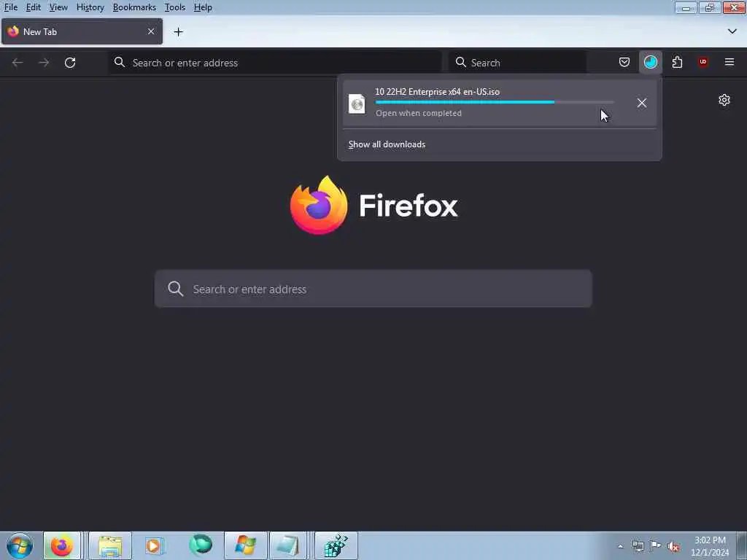The width and height of the screenshot is (747, 560).
Task: Open Windows Explorer from taskbar
Action: pos(110,545)
